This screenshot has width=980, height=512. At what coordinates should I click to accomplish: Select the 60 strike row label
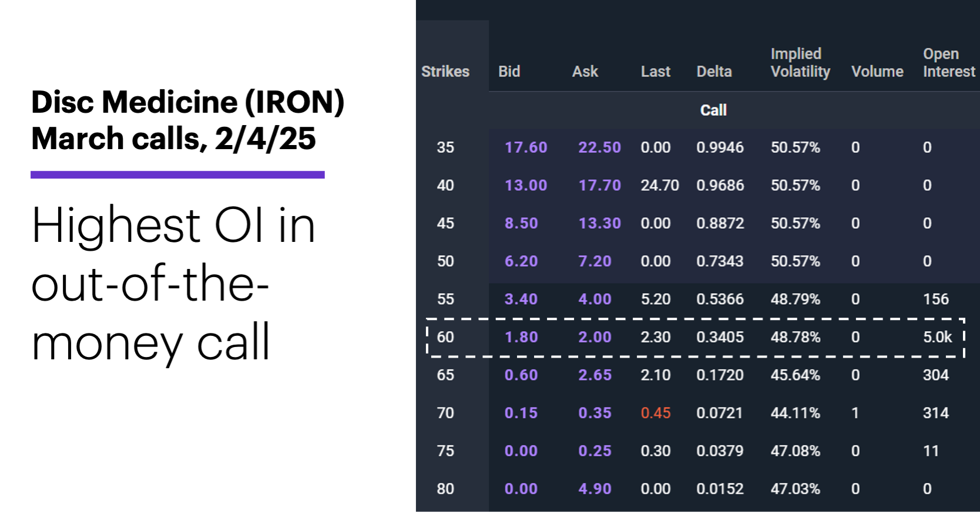coord(445,337)
